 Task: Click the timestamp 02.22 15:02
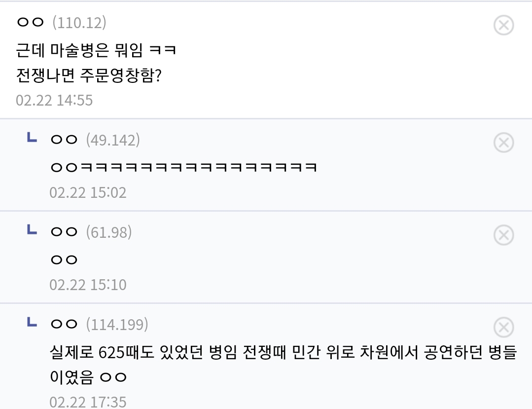click(88, 192)
